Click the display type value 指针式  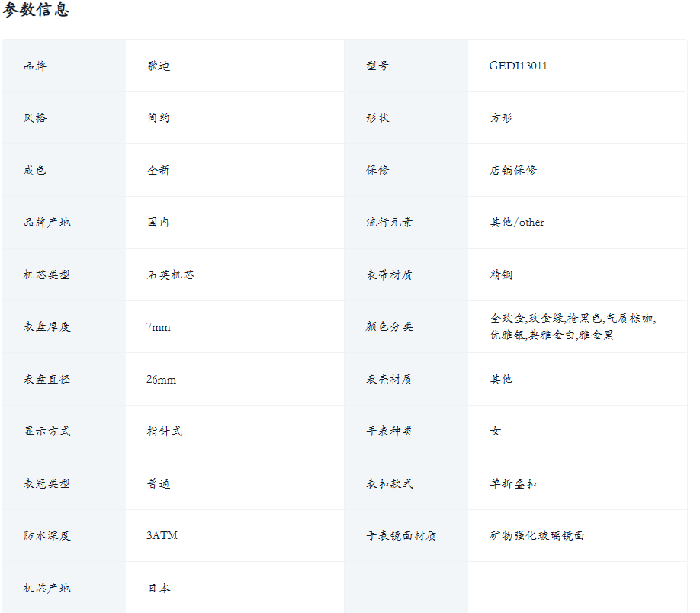165,432
